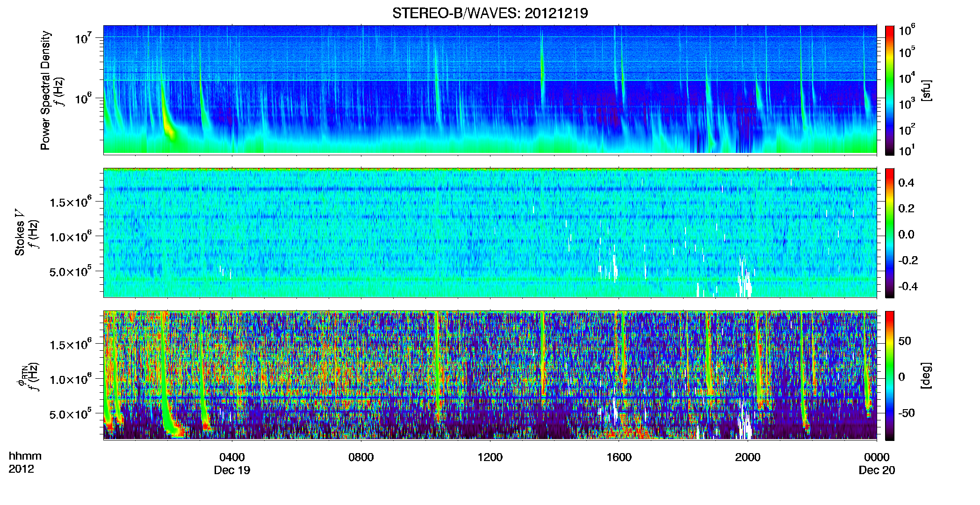Click the 1200 time tick label
980x505 pixels.
(490, 457)
